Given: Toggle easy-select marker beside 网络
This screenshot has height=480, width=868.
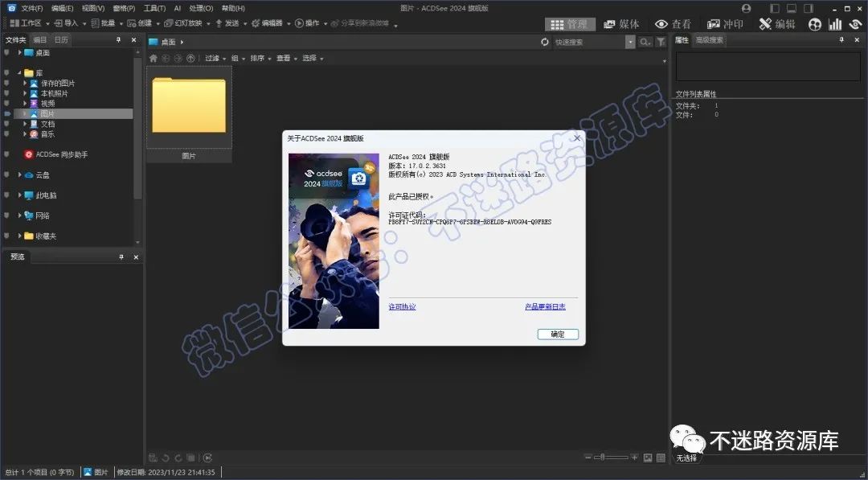Looking at the screenshot, I should click(6, 215).
